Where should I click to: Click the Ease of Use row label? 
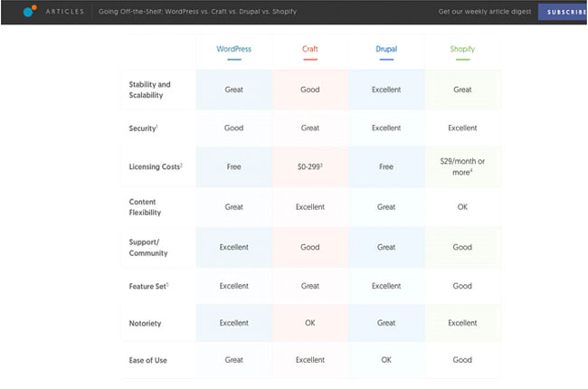[x=148, y=360]
